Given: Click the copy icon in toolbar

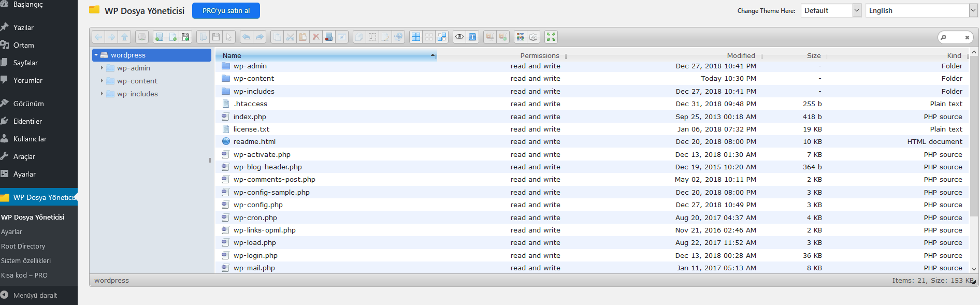Looking at the screenshot, I should [277, 37].
